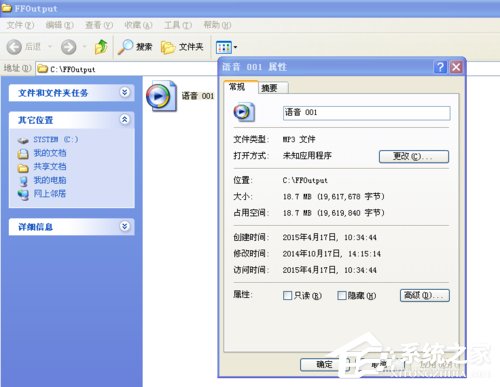Open the Forward button history dropdown arrow
The width and height of the screenshot is (500, 387).
coord(84,47)
